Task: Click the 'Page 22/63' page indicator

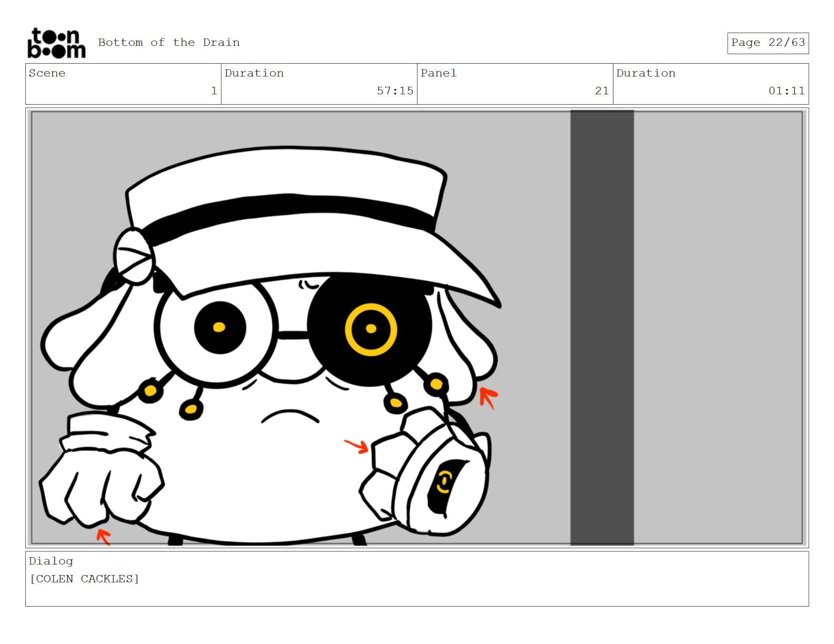Action: pyautogui.click(x=768, y=43)
